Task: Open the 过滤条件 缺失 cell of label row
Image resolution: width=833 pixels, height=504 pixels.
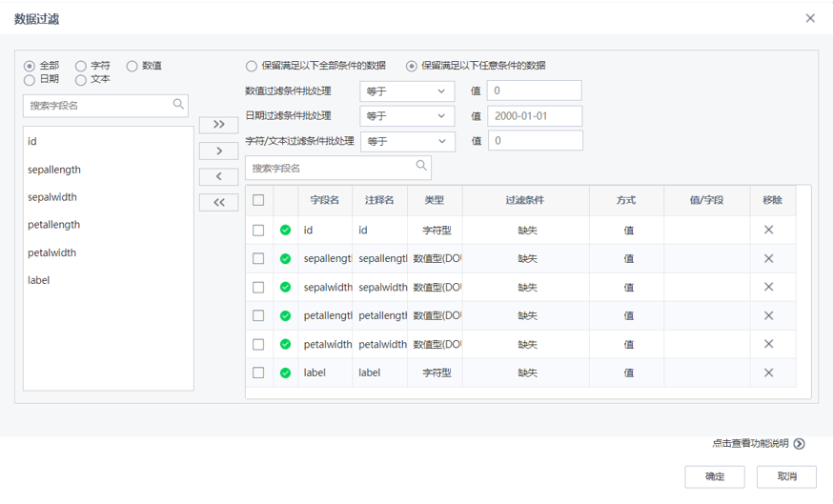Action: click(x=526, y=373)
